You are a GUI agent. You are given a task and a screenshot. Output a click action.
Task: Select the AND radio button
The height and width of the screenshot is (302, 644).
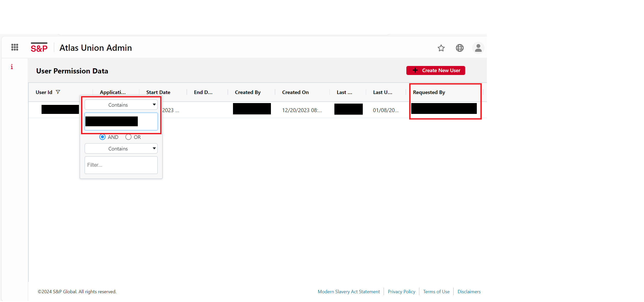tap(102, 137)
